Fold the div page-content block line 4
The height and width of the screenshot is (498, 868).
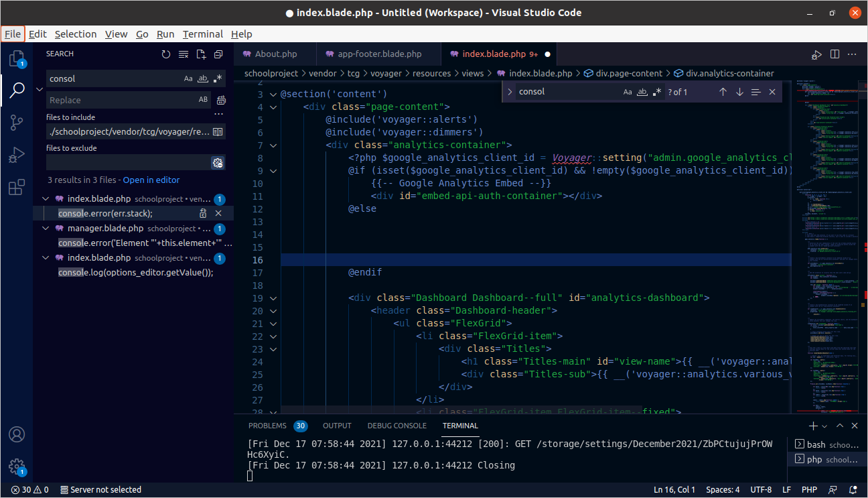tap(273, 107)
